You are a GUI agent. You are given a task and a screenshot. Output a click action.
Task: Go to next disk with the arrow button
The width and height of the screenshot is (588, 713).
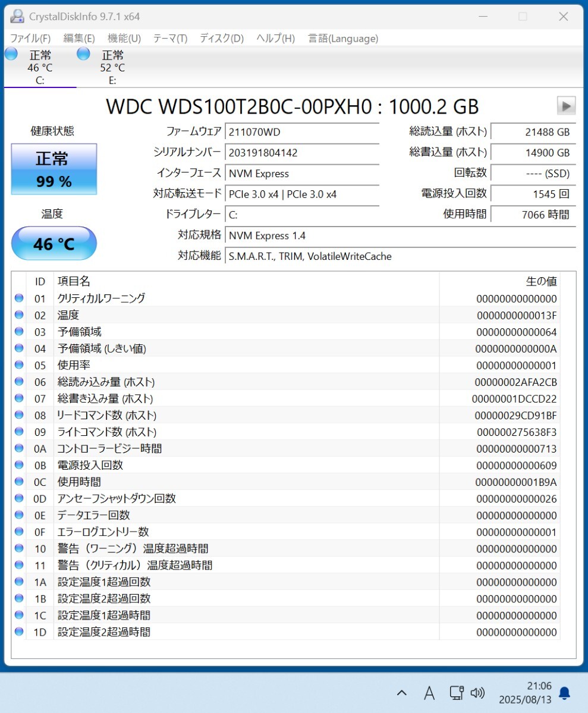coord(566,106)
